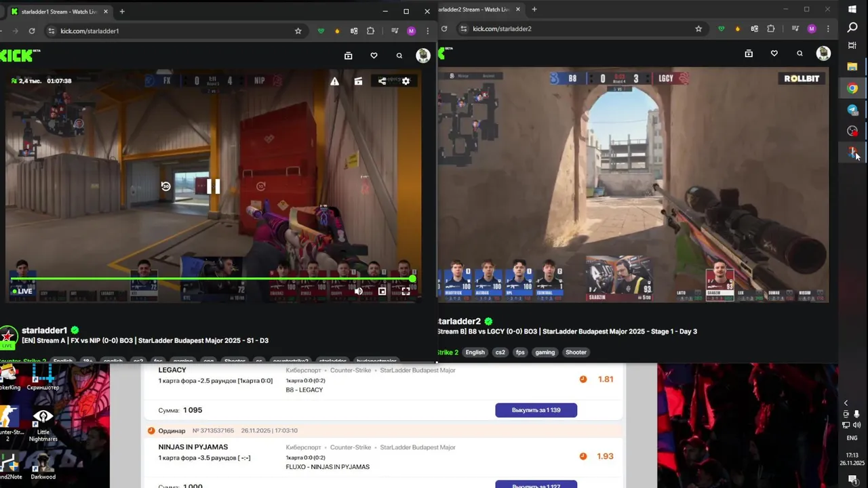
Task: Open profile avatar in right Kick window
Action: click(x=823, y=54)
